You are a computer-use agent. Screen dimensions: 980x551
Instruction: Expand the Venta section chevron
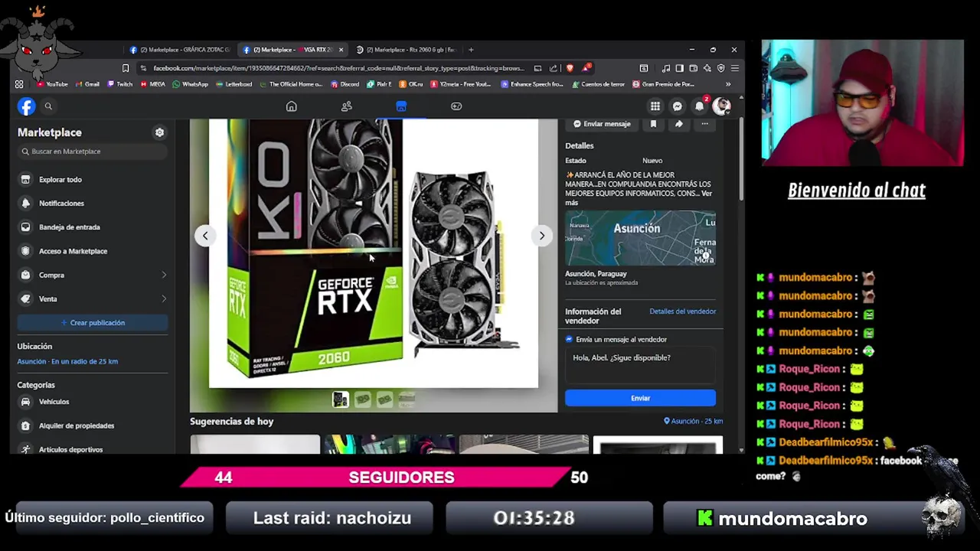[x=164, y=298]
